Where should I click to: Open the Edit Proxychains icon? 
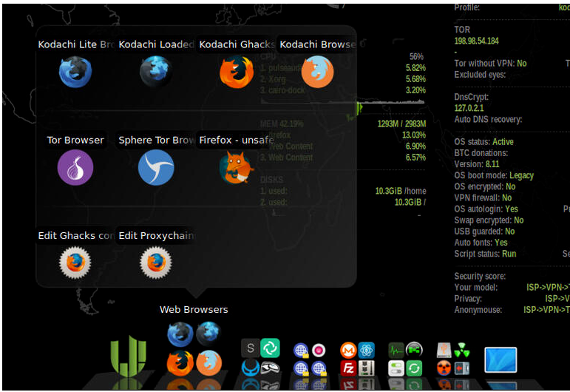[x=156, y=263]
